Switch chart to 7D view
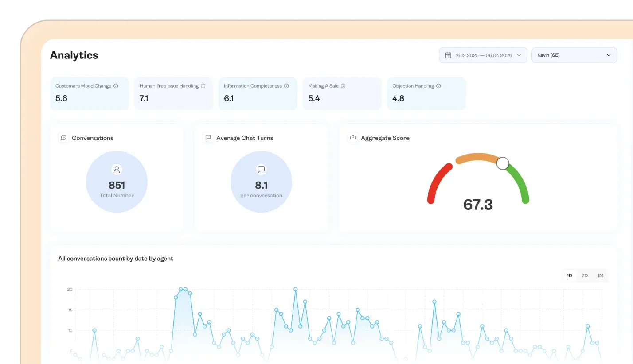 click(x=585, y=275)
